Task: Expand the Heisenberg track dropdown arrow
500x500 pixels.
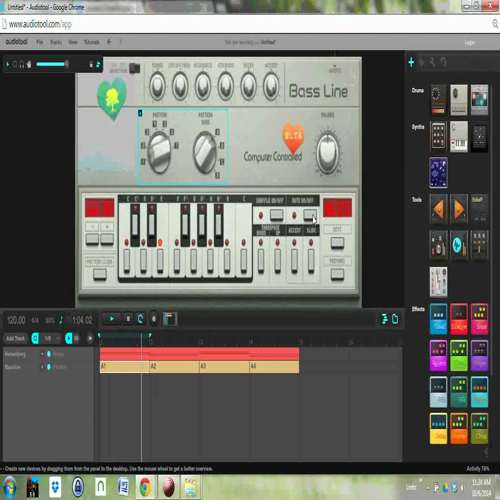Action: click(x=42, y=354)
